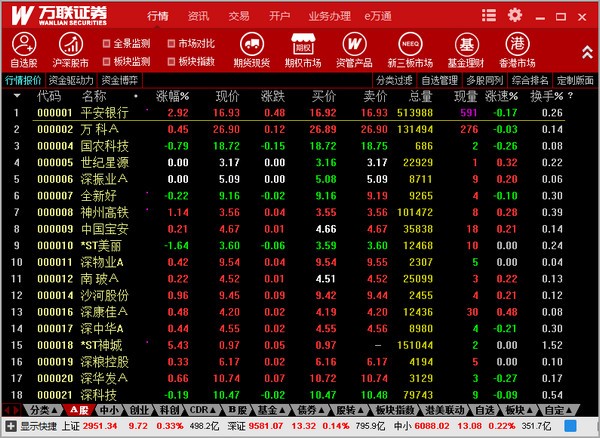Select the *ST神城 stock row
The height and width of the screenshot is (438, 600).
(299, 345)
